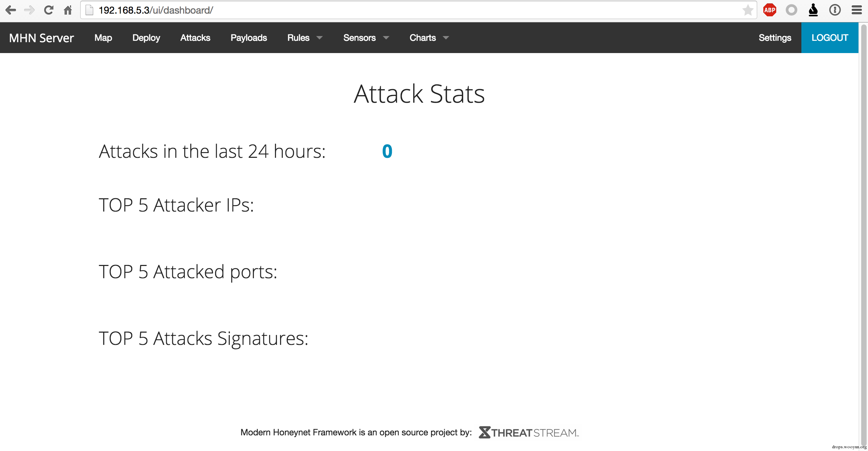Reload the dashboard page
This screenshot has height=451, width=868.
click(49, 10)
